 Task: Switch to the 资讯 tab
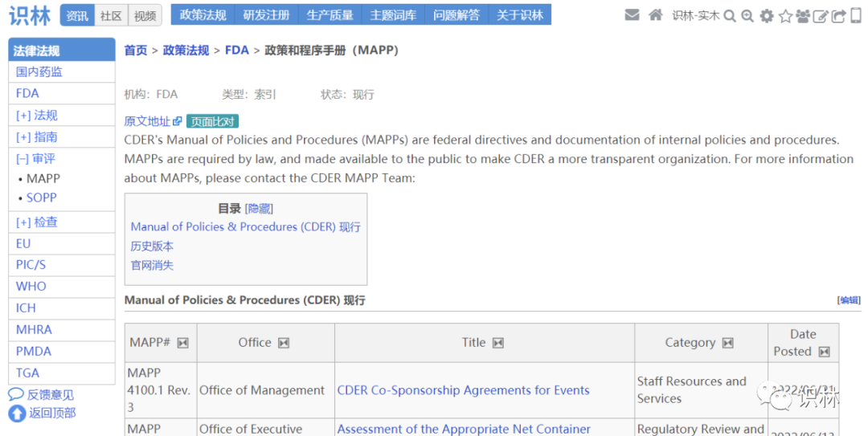77,15
